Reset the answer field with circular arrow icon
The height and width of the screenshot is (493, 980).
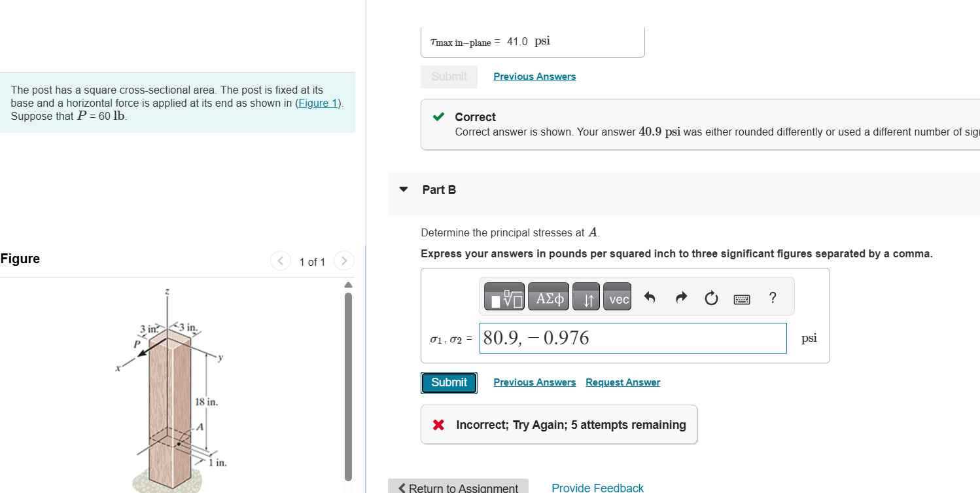pos(711,297)
